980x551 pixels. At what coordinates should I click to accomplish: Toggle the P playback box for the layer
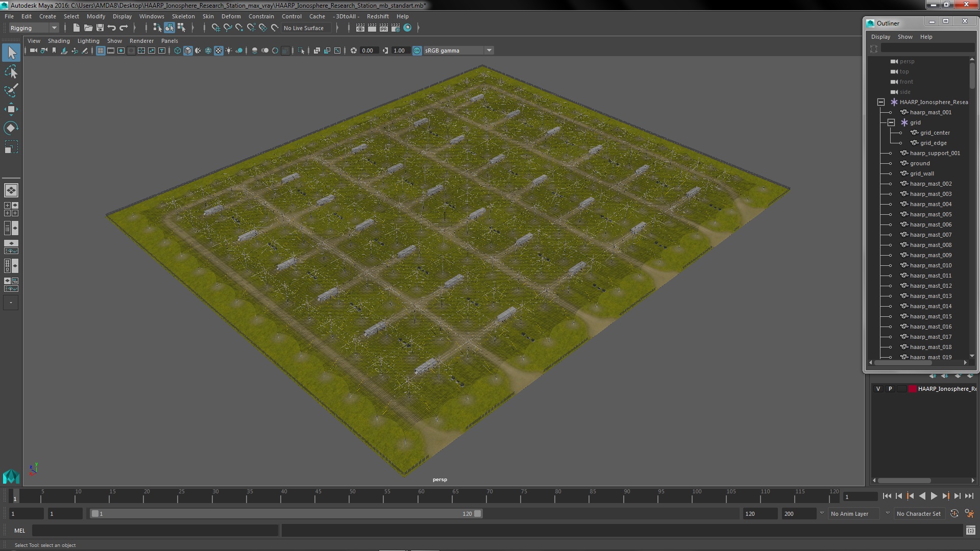[x=890, y=389]
